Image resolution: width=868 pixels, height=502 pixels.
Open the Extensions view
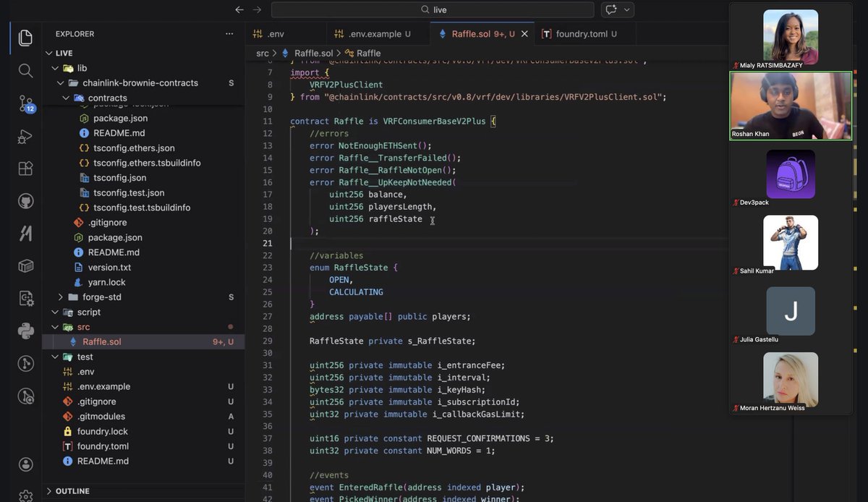(x=25, y=169)
